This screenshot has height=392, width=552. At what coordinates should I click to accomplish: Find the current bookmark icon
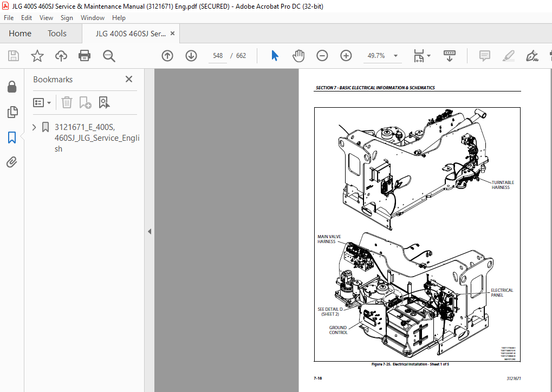tap(104, 102)
